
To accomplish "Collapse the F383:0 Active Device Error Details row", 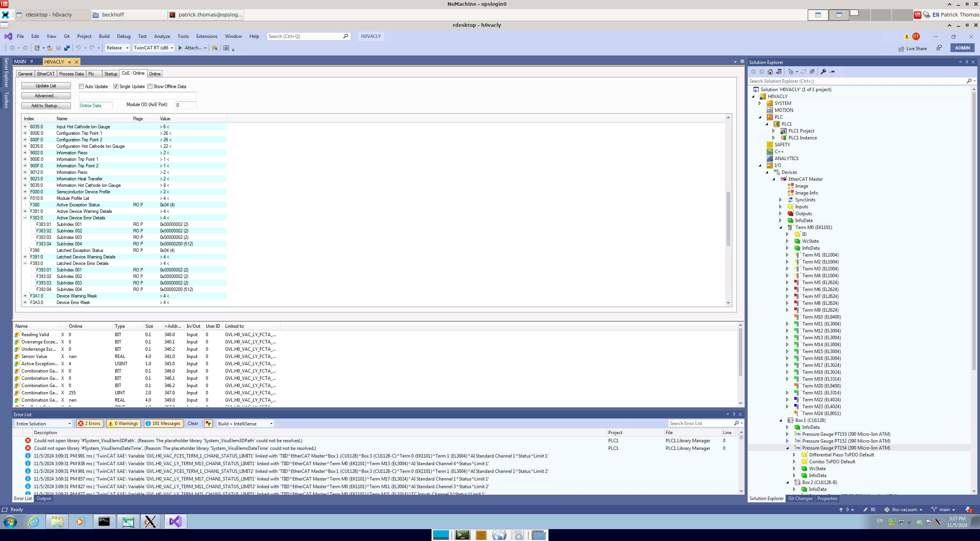I will (x=25, y=218).
